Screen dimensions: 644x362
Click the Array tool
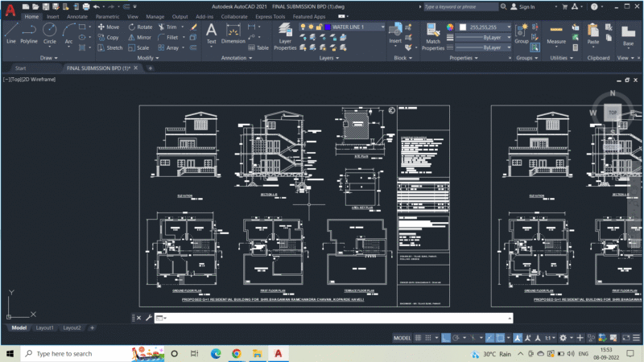(x=168, y=48)
